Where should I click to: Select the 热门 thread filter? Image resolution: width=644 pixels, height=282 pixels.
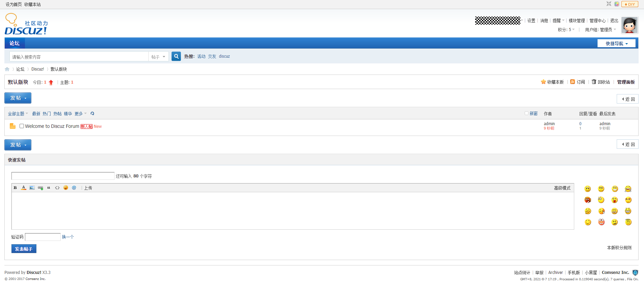coord(47,114)
